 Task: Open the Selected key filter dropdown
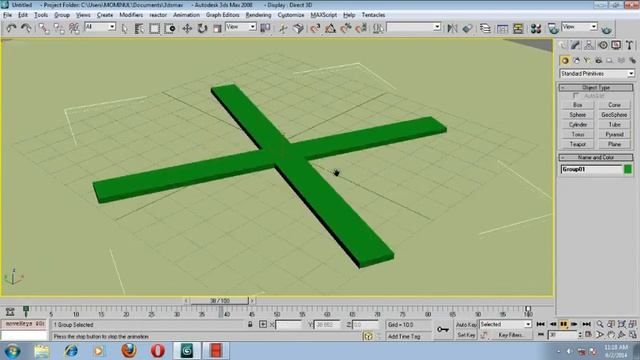[505, 324]
